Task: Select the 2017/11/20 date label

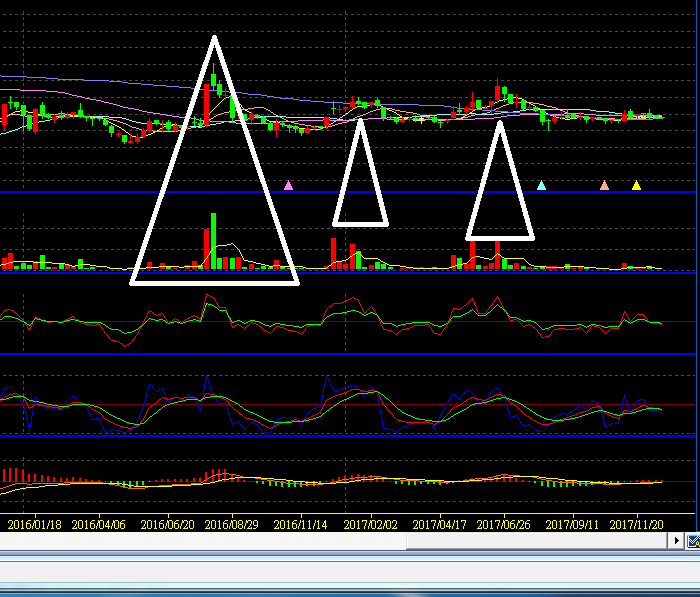Action: pos(636,525)
